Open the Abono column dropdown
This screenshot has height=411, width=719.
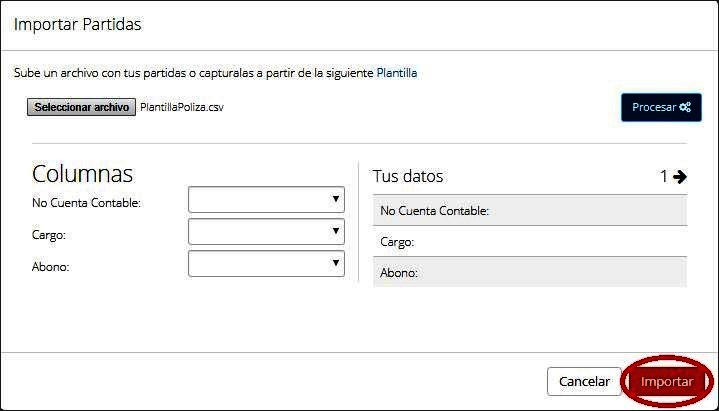pyautogui.click(x=266, y=264)
